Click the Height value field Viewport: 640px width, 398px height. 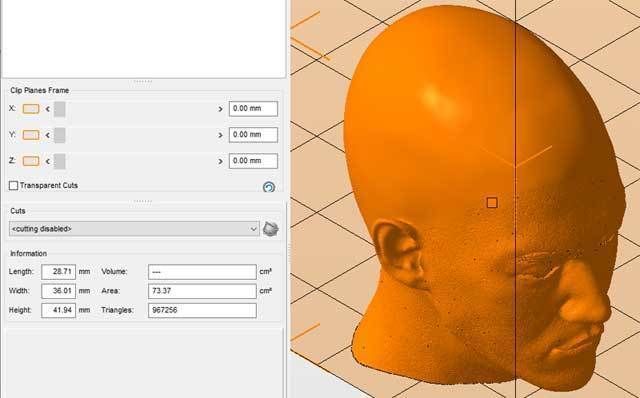(x=58, y=310)
